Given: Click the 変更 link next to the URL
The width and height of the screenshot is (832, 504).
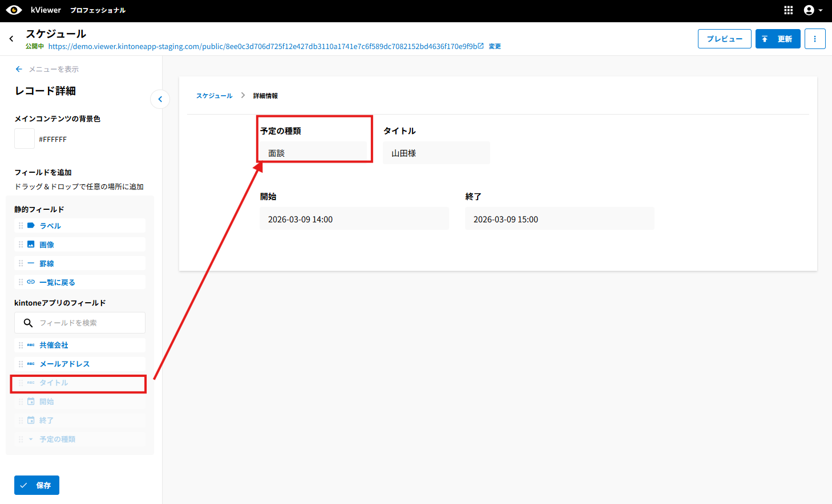Looking at the screenshot, I should tap(495, 47).
